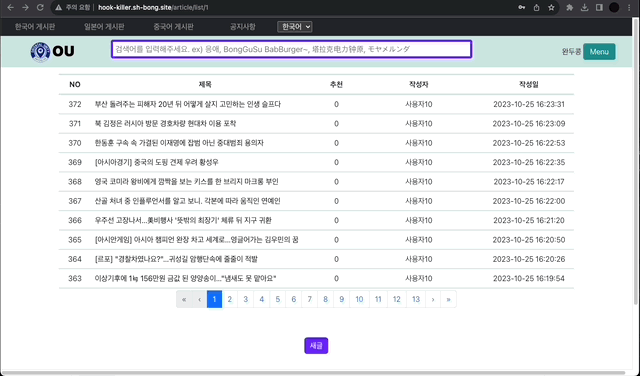The width and height of the screenshot is (640, 376).
Task: Click the NO column header
Action: pyautogui.click(x=75, y=85)
